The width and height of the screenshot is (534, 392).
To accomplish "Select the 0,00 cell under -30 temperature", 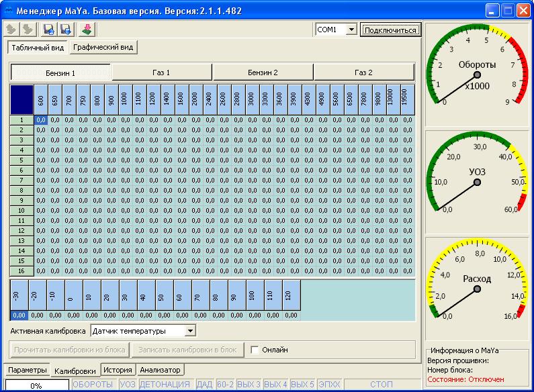I will [x=19, y=315].
